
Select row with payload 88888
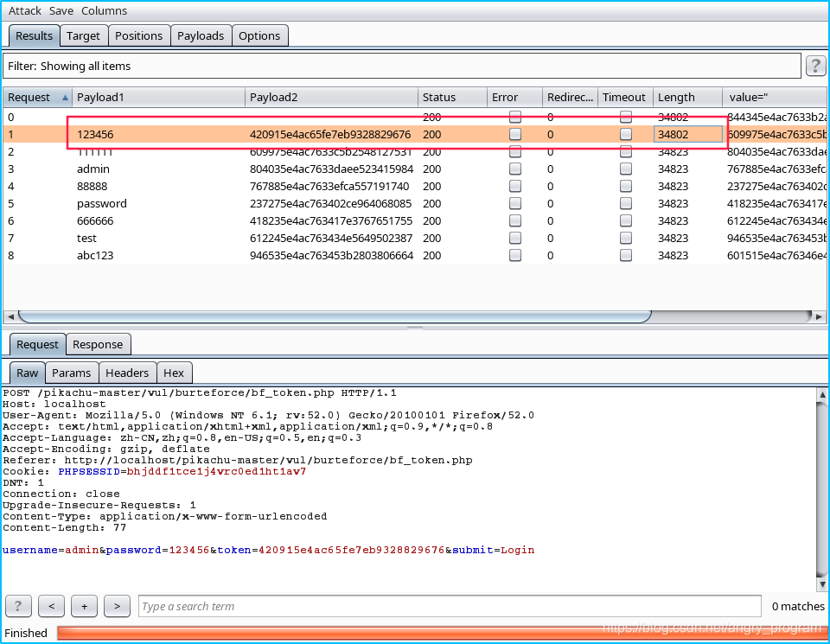tap(414, 186)
